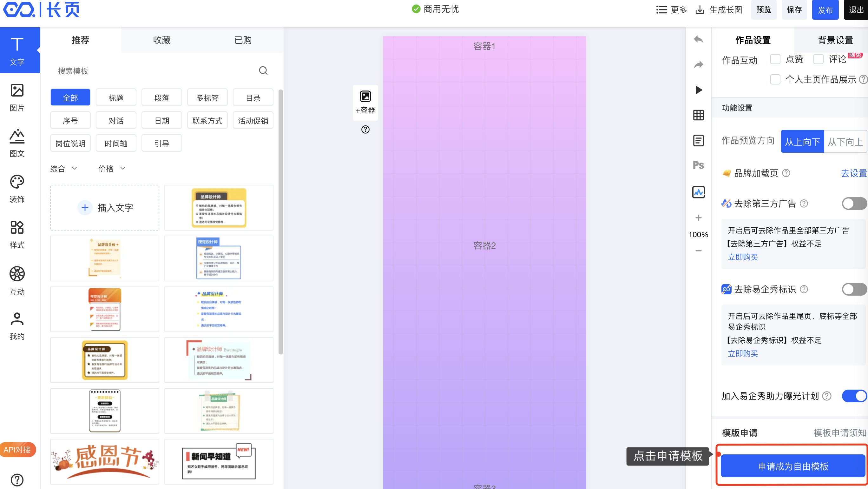Click 立即购买 under 去除第三方广告
868x489 pixels.
(743, 257)
